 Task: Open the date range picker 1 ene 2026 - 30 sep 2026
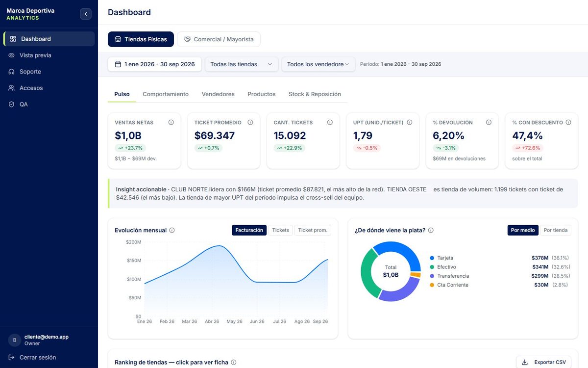(x=155, y=64)
